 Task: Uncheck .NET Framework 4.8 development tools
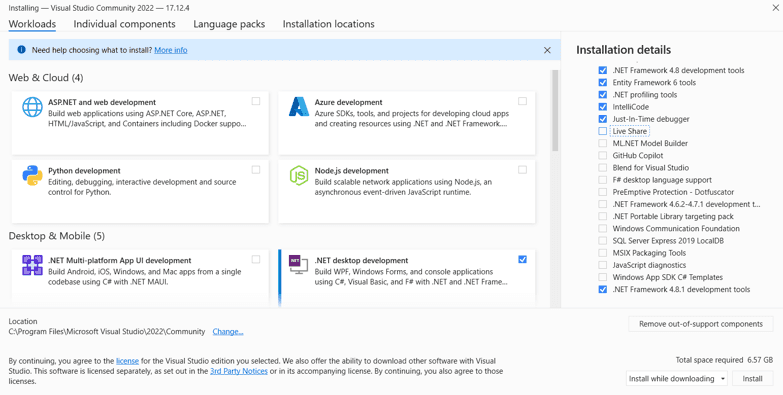(603, 70)
